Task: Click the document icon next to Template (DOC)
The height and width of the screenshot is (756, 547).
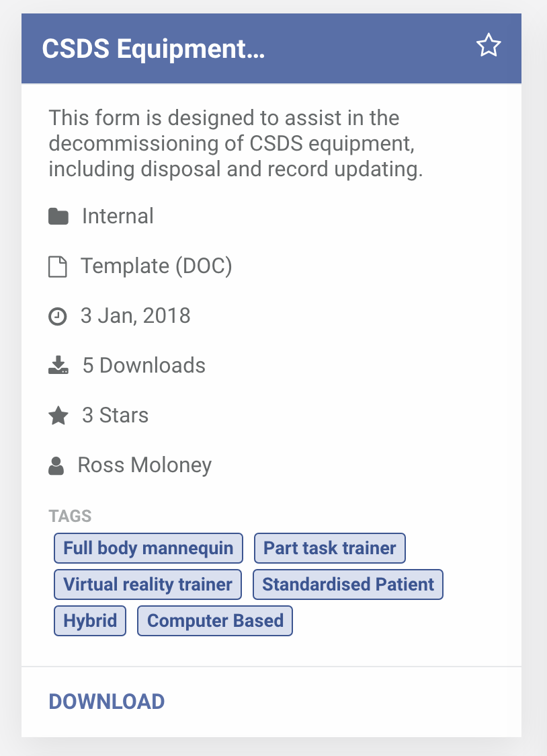Action: 58,266
